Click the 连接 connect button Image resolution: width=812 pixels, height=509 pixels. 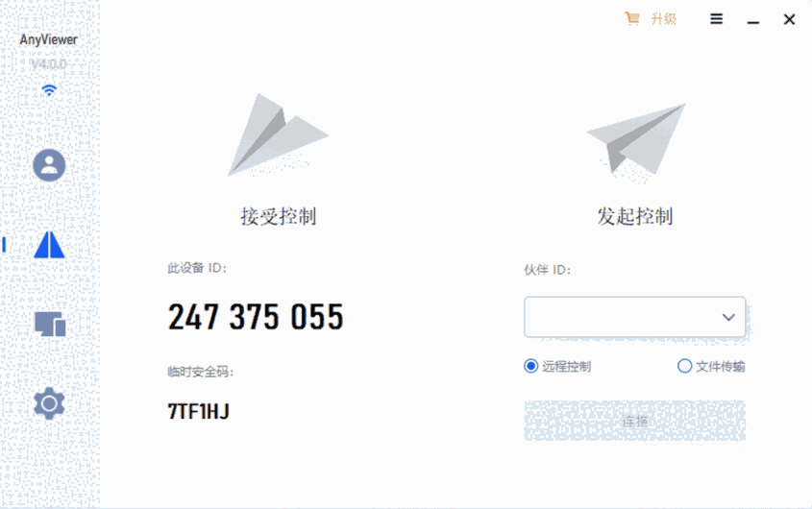[x=635, y=421]
